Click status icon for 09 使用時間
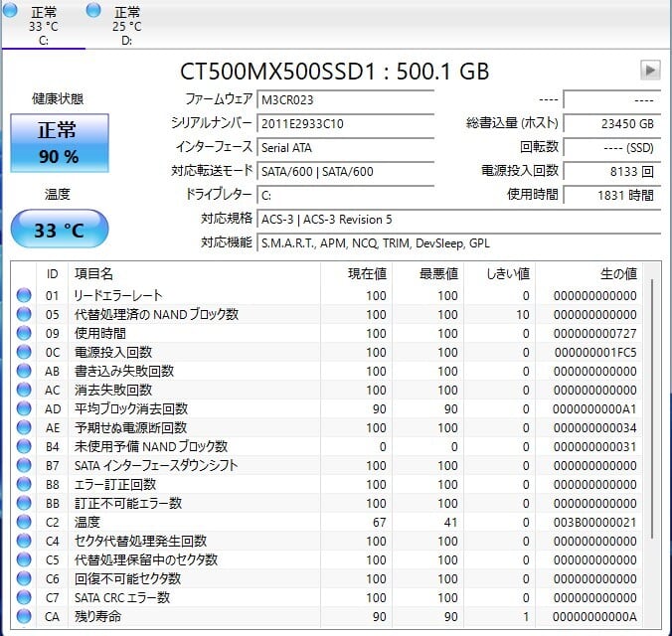This screenshot has width=672, height=636. tap(24, 333)
